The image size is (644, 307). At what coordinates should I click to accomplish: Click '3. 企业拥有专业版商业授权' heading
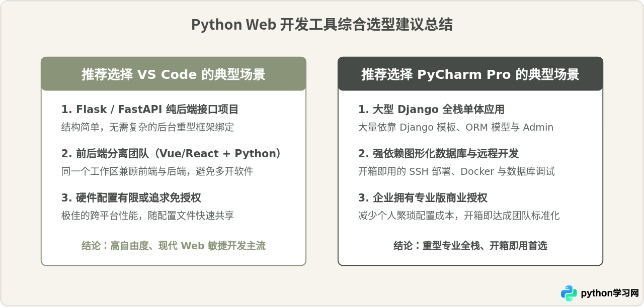pyautogui.click(x=423, y=197)
